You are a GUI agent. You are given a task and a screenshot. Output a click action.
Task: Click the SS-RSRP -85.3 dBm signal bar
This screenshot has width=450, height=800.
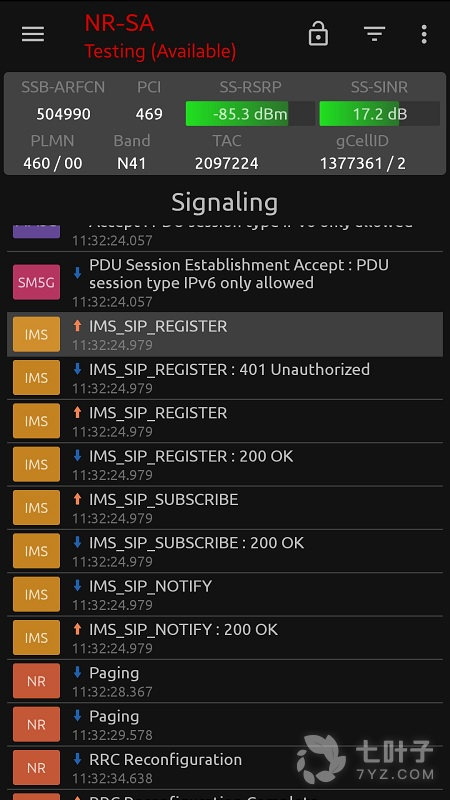pos(250,113)
